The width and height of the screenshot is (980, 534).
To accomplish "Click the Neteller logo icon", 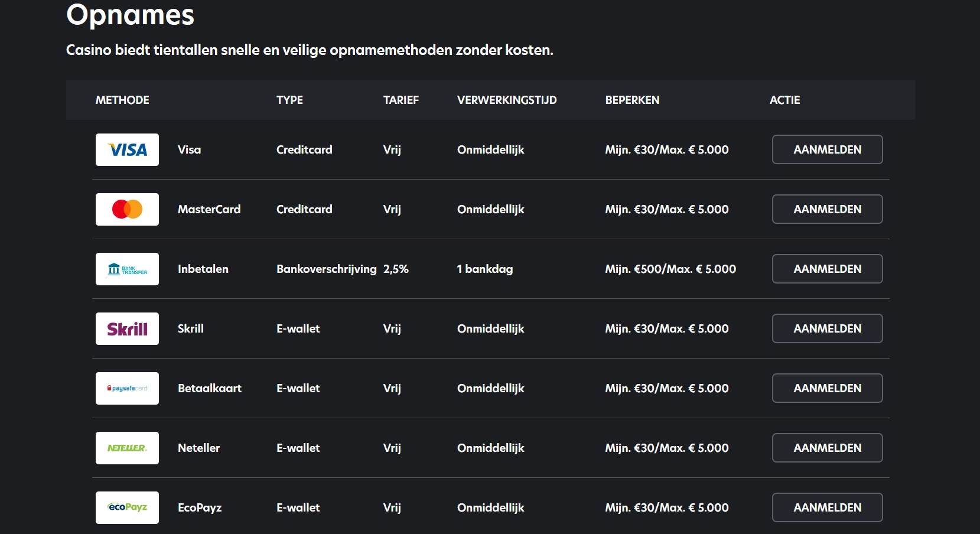I will [x=127, y=448].
